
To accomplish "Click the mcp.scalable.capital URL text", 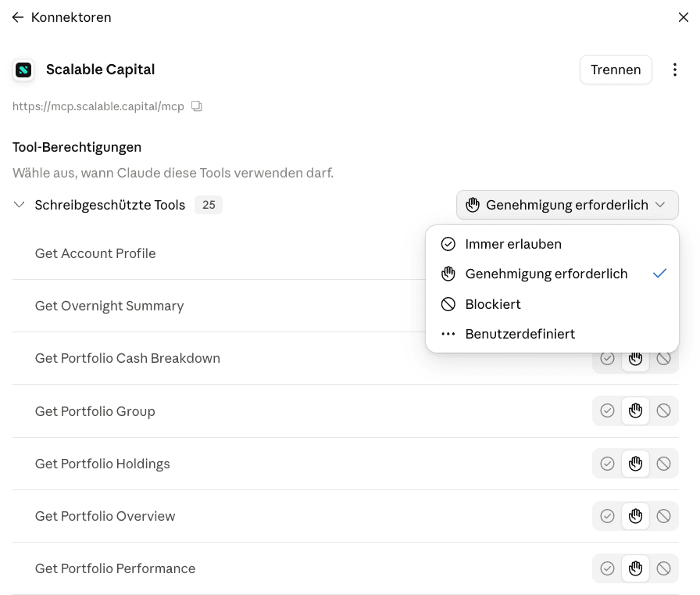I will pos(98,106).
